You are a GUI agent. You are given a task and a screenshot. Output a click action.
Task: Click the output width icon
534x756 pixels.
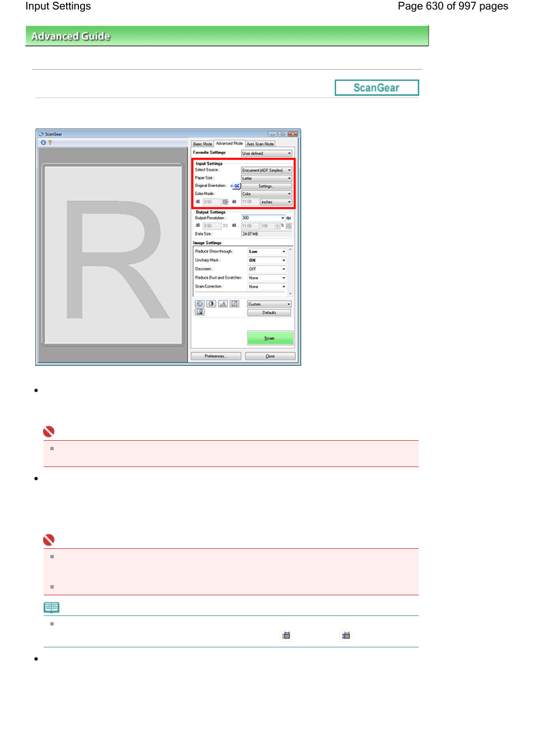(x=198, y=226)
